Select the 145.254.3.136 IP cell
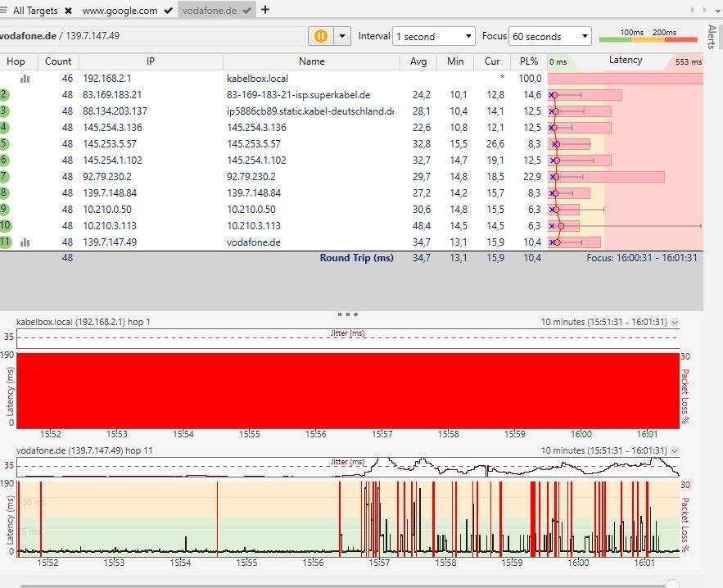Image resolution: width=723 pixels, height=588 pixels. pos(112,128)
